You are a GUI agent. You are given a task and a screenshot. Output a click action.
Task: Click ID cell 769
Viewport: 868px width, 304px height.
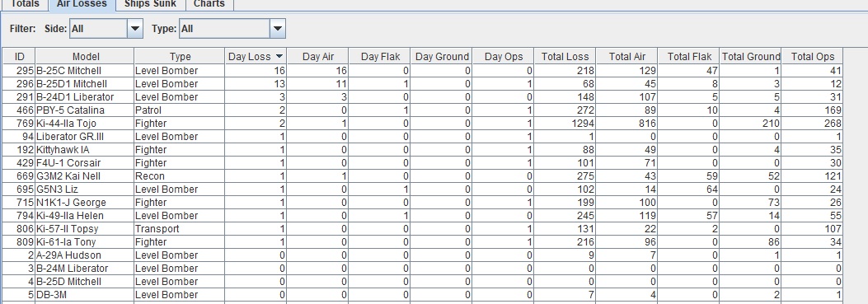[x=20, y=124]
